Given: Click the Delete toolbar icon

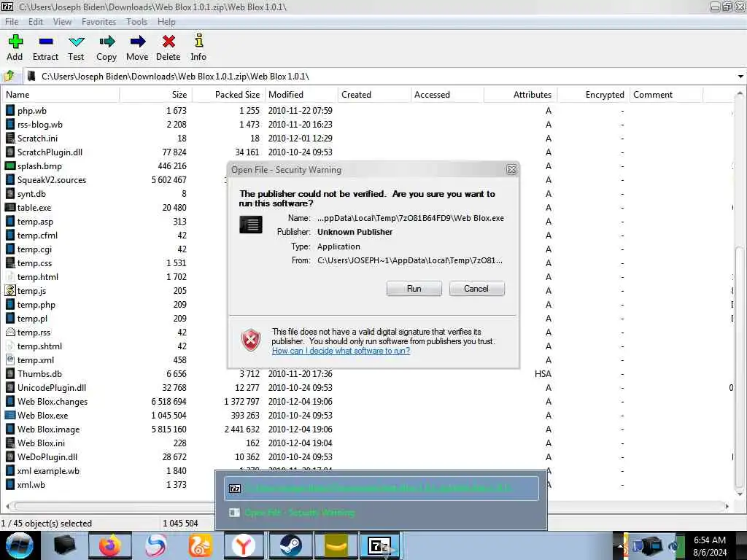Looking at the screenshot, I should (169, 42).
